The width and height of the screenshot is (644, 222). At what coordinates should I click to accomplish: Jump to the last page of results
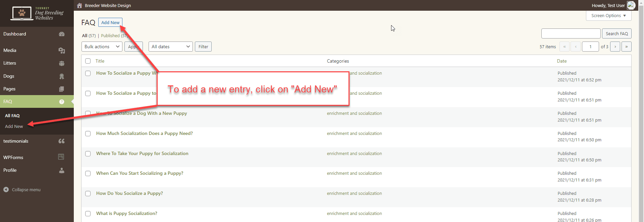pyautogui.click(x=627, y=47)
